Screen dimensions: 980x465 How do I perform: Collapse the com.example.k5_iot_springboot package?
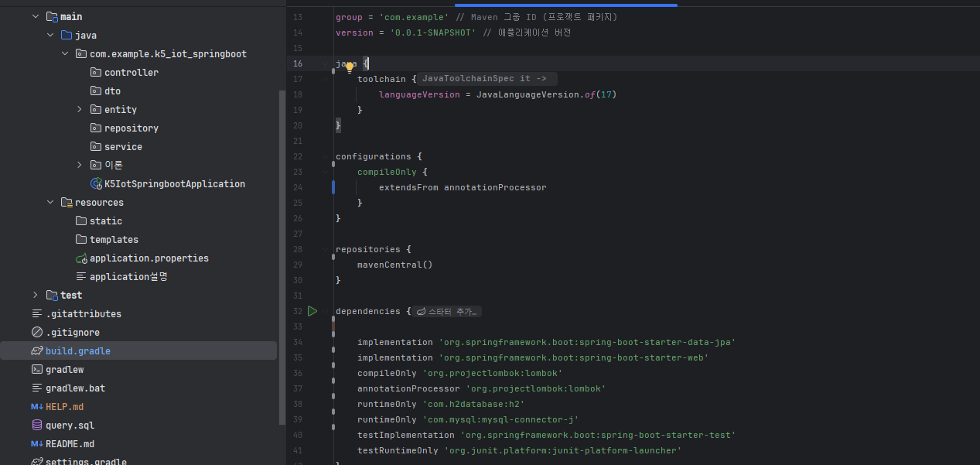tap(65, 54)
